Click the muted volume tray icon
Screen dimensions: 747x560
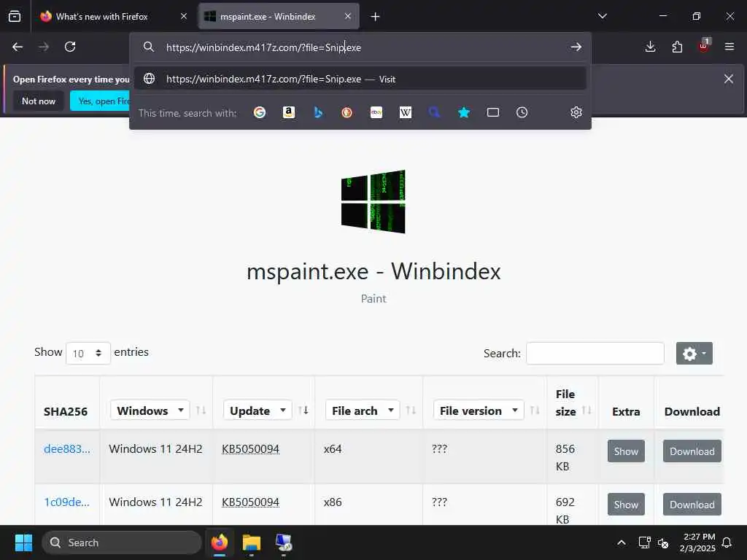662,542
